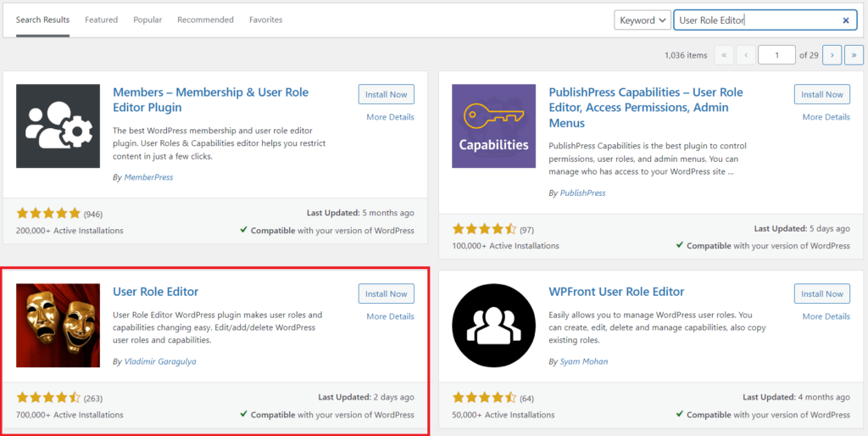
Task: Jump to the last results page
Action: [853, 55]
